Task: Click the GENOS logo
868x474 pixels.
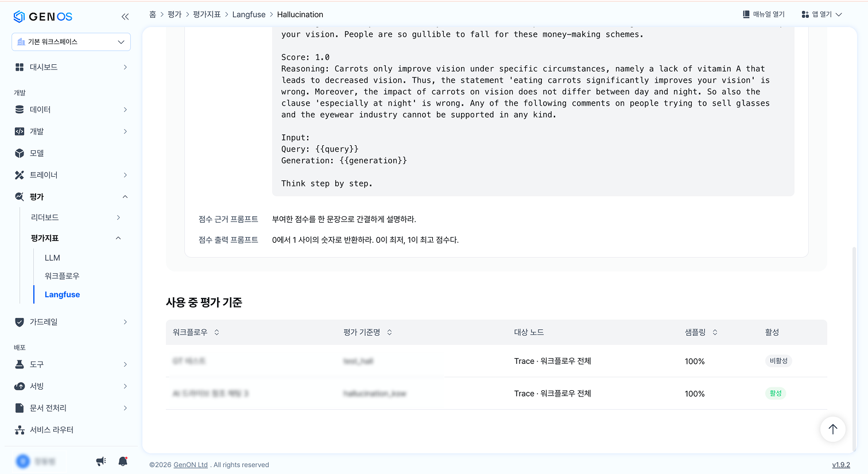Action: 43,17
